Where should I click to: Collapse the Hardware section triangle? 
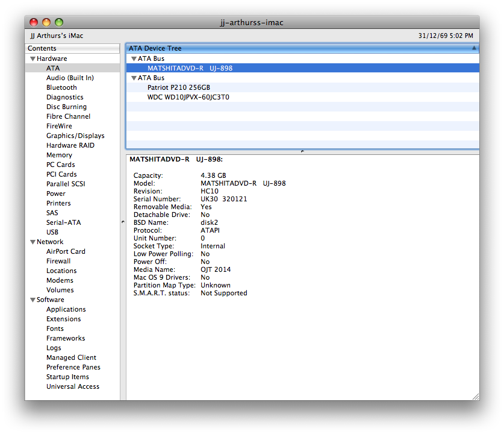pos(33,59)
